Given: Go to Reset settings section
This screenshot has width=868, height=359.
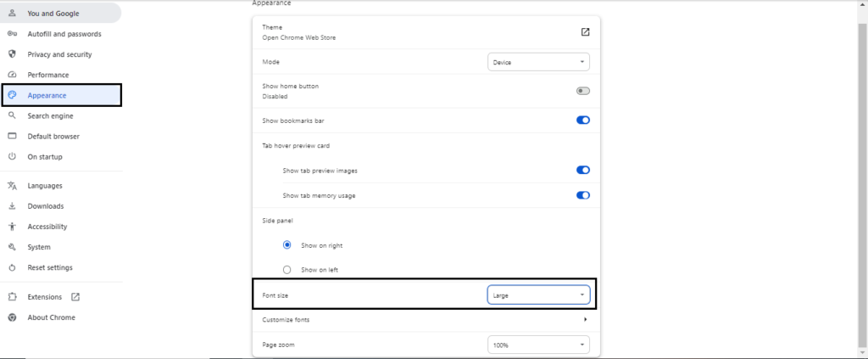Looking at the screenshot, I should click(x=50, y=267).
